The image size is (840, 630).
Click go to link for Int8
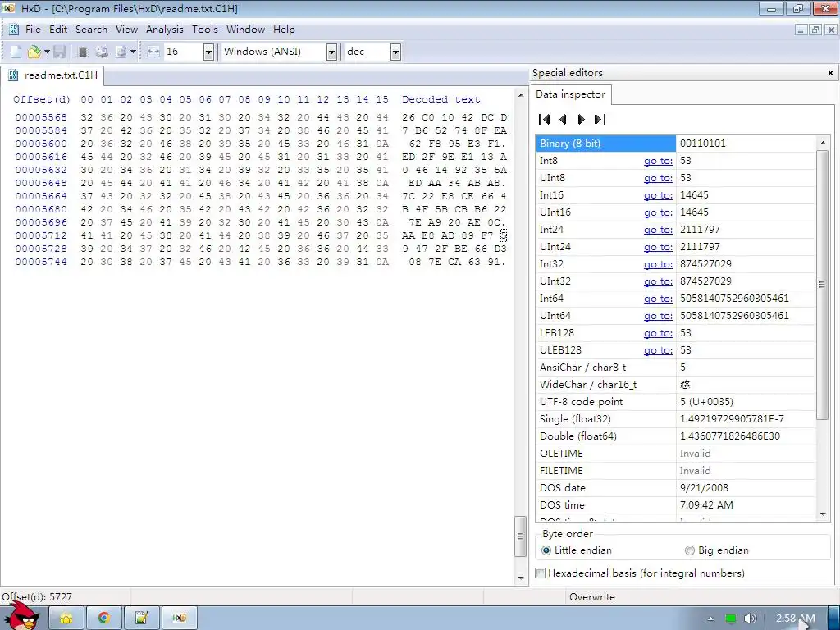pos(658,161)
